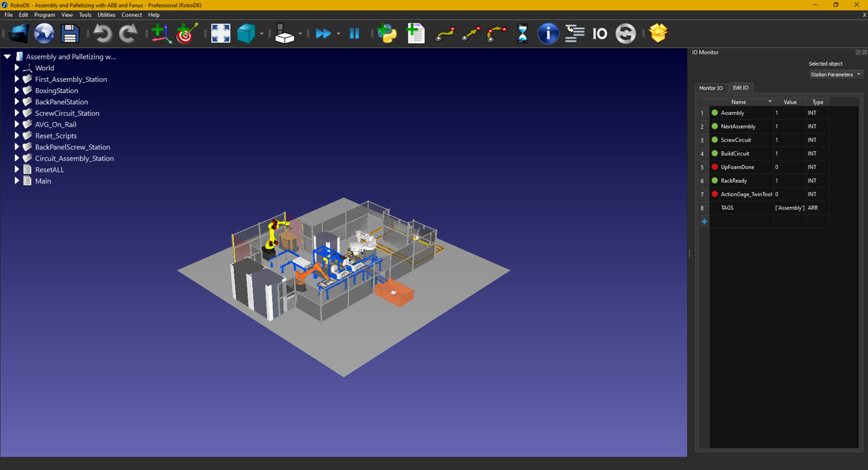This screenshot has width=868, height=470.
Task: Float the IO Monitor panel
Action: point(858,52)
